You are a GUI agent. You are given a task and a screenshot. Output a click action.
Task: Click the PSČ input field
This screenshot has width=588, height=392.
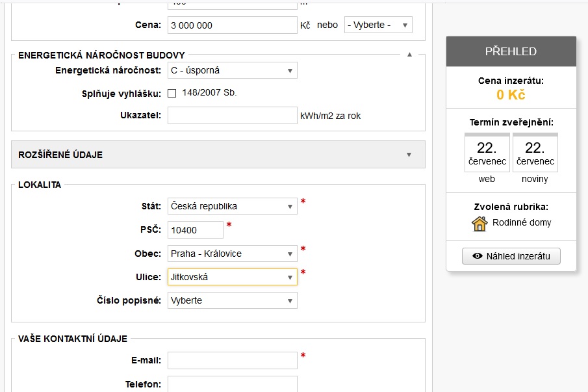tap(196, 230)
